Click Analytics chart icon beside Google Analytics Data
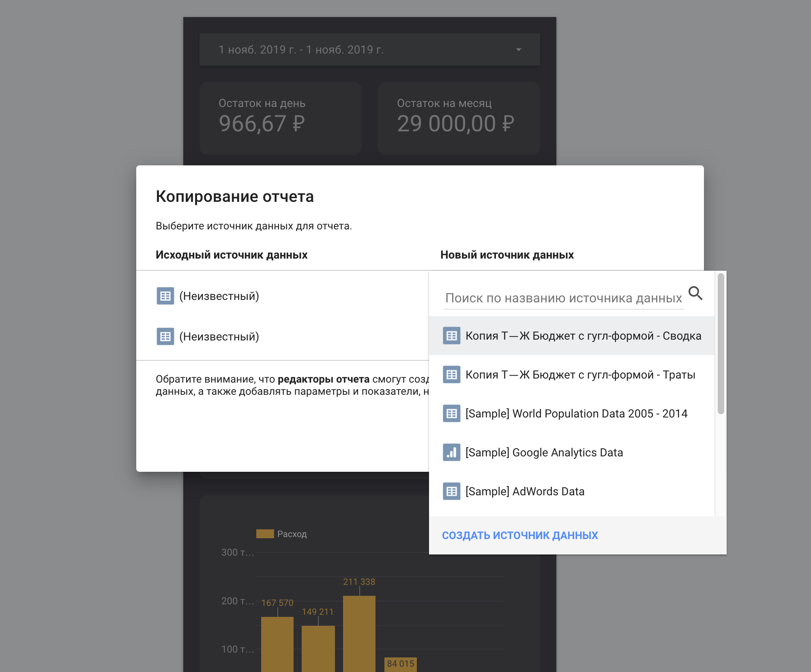Screen dimensions: 811x672 pos(451,452)
